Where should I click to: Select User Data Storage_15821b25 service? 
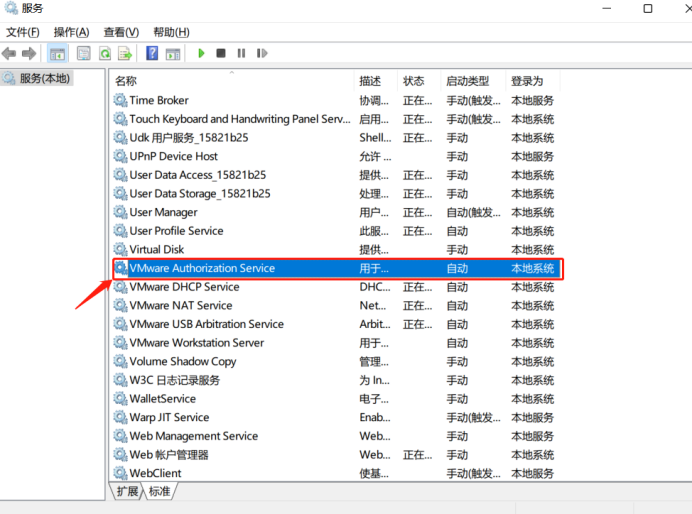coord(337,194)
